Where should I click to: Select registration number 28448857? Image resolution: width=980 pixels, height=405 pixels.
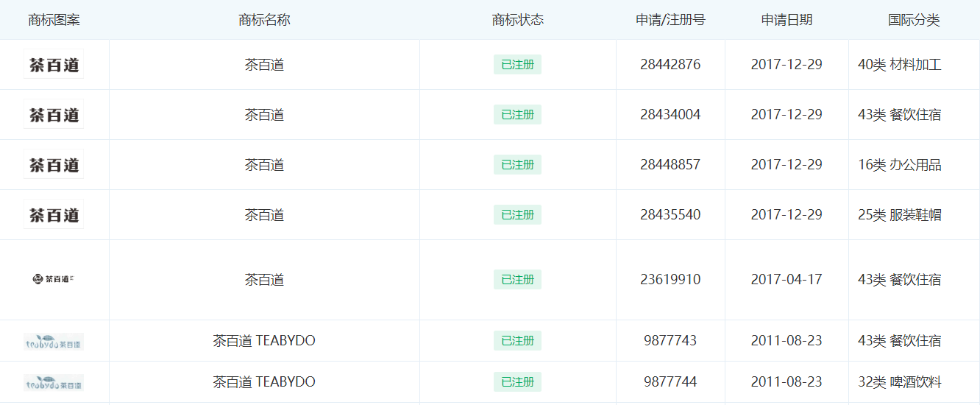tap(670, 165)
